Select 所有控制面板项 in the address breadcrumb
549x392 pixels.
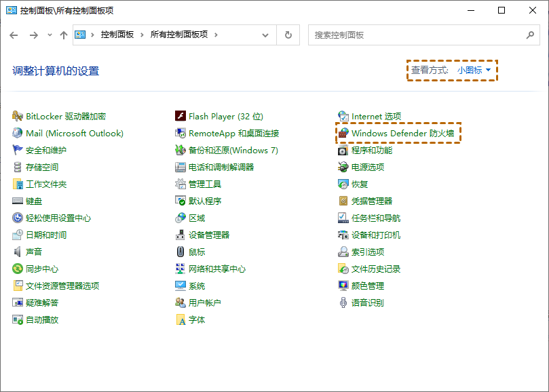pos(179,35)
